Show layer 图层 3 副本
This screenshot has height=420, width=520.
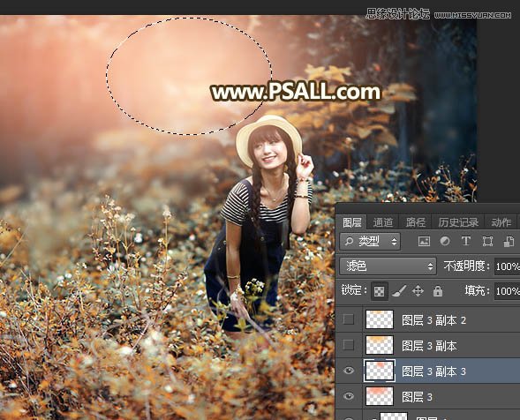(x=349, y=345)
